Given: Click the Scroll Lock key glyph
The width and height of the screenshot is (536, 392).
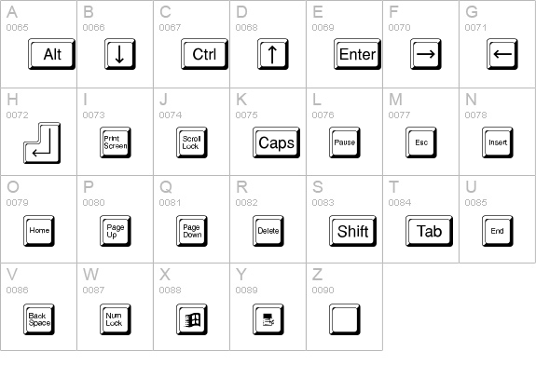Looking at the screenshot, I should click(192, 142).
